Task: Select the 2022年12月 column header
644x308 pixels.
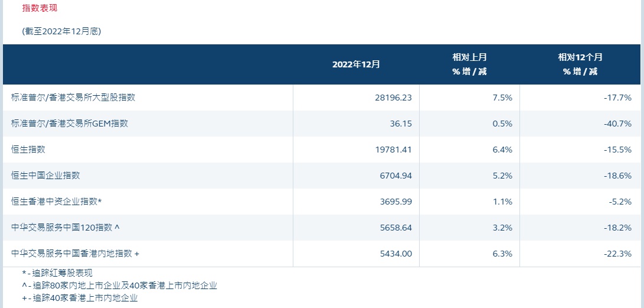Action: (356, 64)
